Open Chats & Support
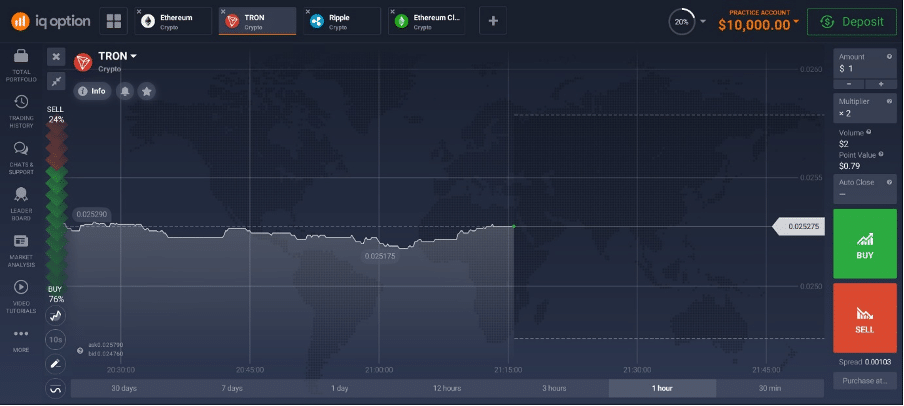 [x=21, y=159]
